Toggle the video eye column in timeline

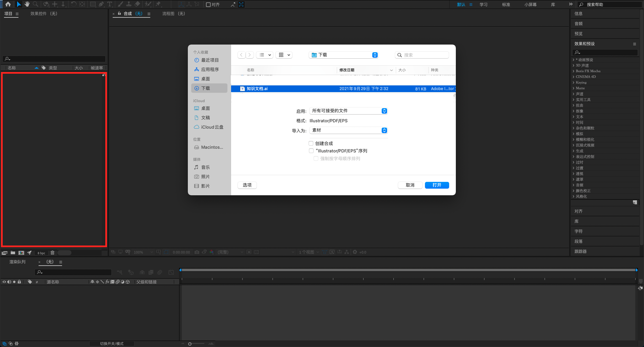pyautogui.click(x=4, y=282)
